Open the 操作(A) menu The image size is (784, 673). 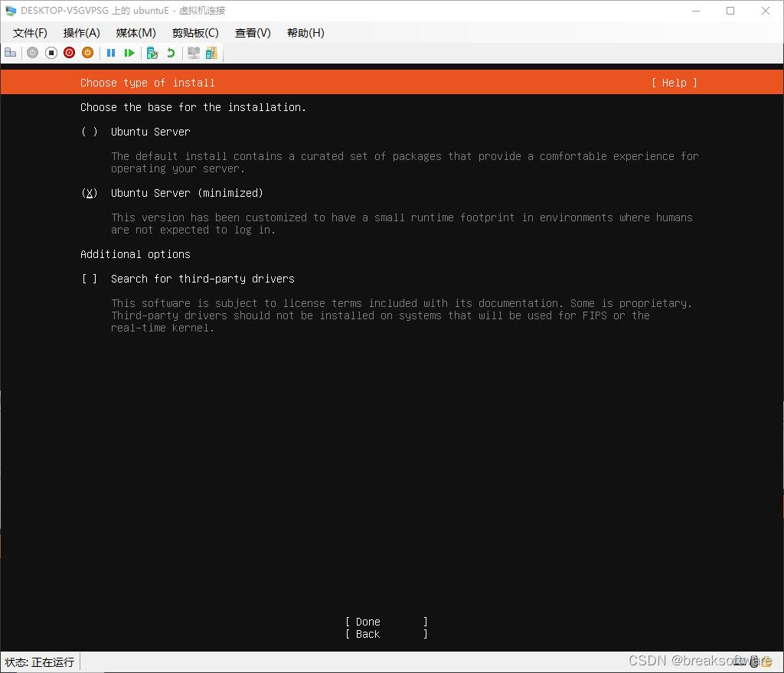81,33
